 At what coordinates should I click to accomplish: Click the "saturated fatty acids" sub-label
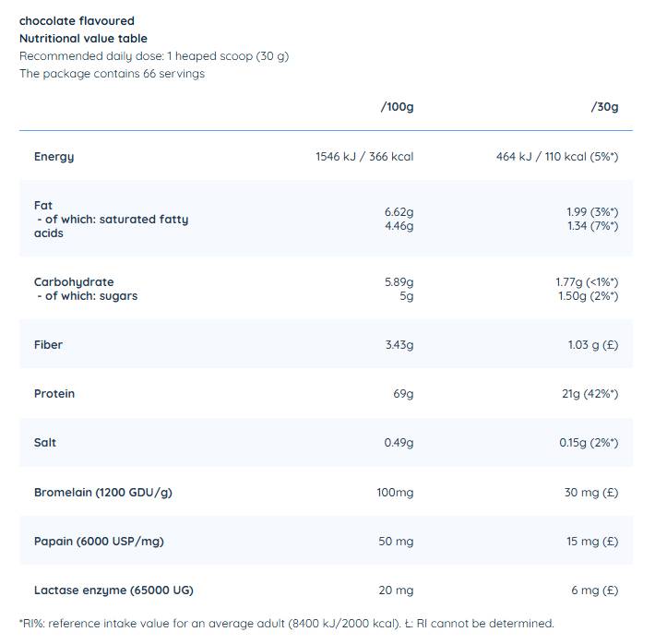click(111, 226)
